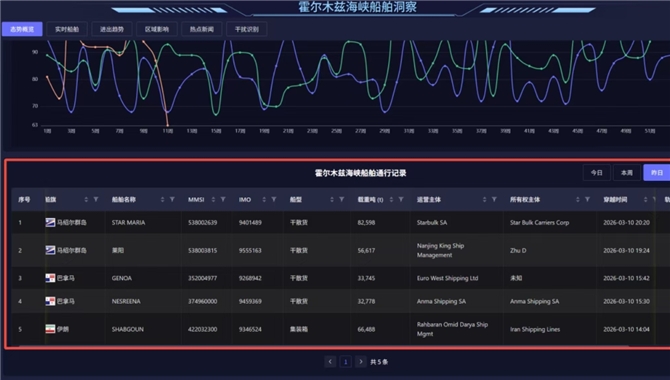
Task: Click owner Zhu D
Action: [518, 250]
